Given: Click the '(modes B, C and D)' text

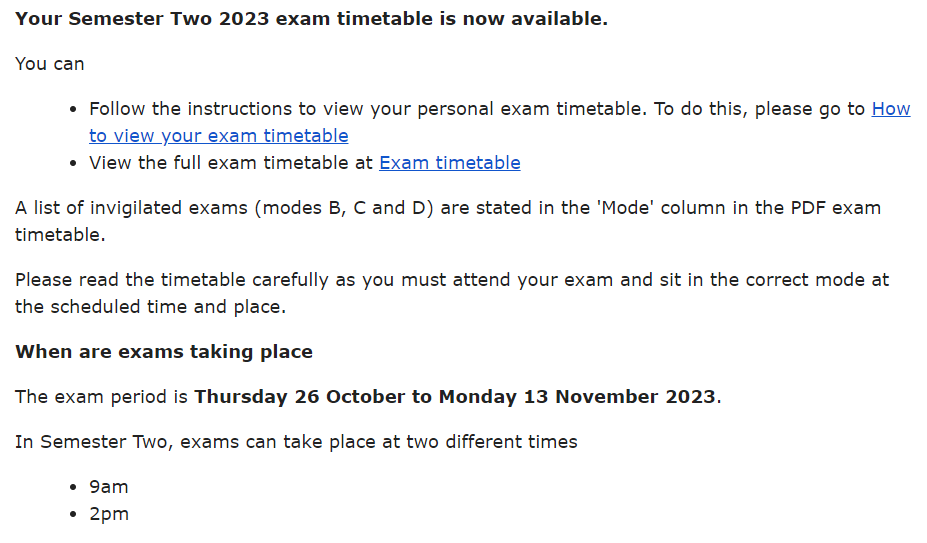Looking at the screenshot, I should click(344, 208).
